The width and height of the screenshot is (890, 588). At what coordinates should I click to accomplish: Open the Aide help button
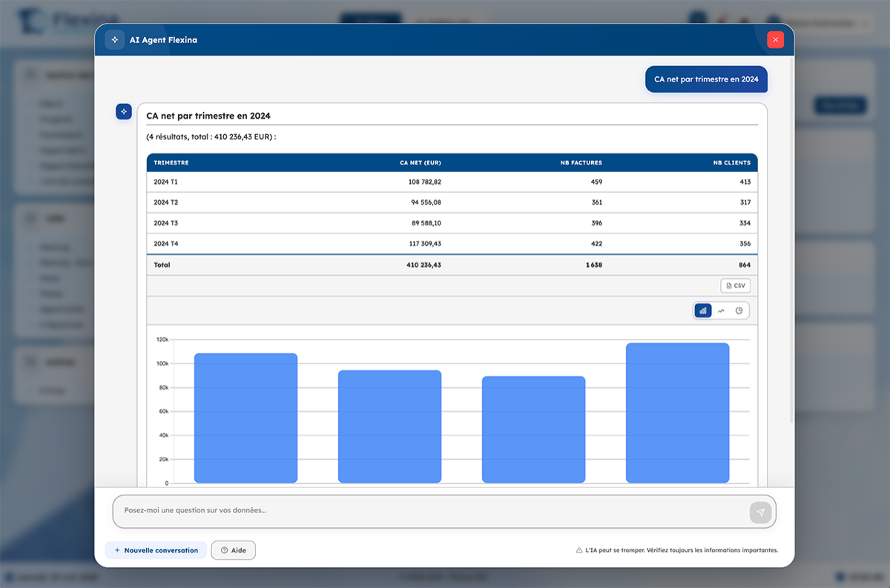234,550
